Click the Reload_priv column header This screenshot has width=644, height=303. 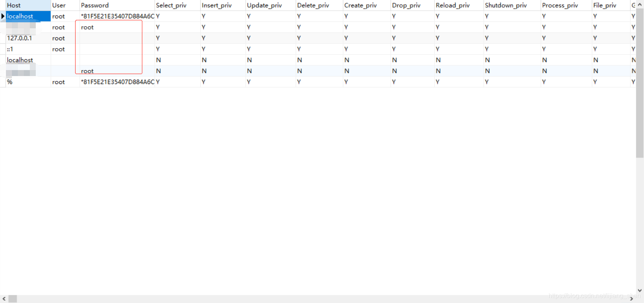[x=459, y=5]
